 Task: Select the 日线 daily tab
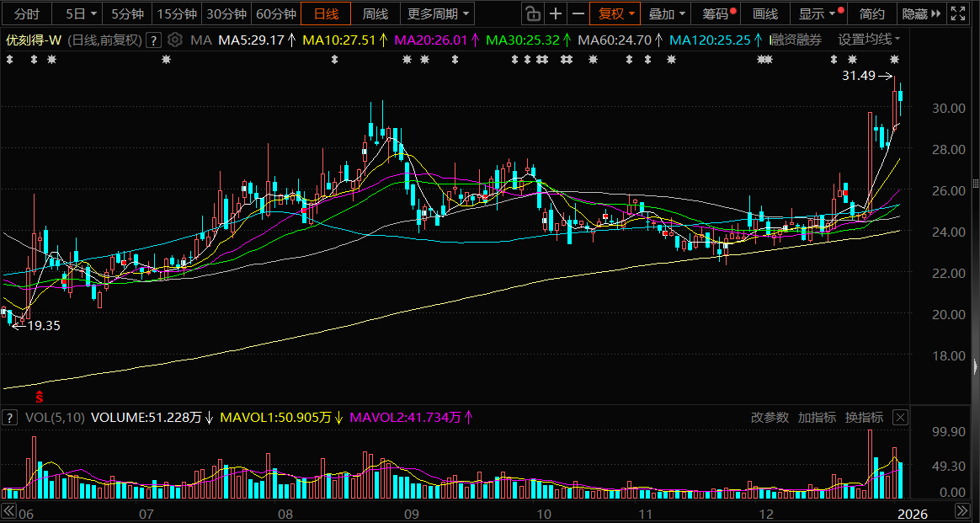click(326, 13)
